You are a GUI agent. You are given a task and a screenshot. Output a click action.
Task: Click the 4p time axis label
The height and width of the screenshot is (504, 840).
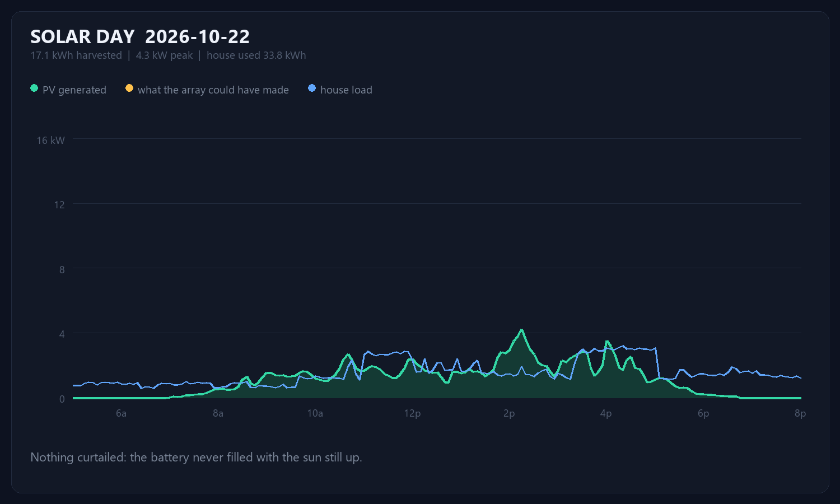pos(606,414)
